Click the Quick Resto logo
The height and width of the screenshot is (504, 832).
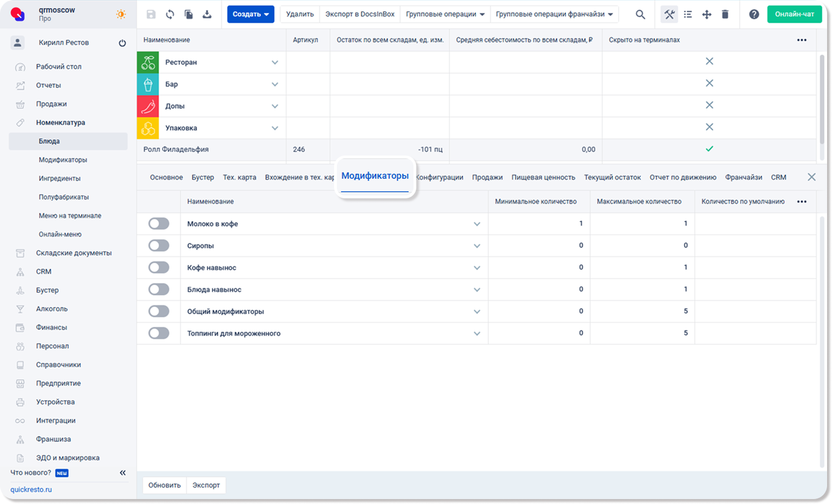click(x=18, y=14)
